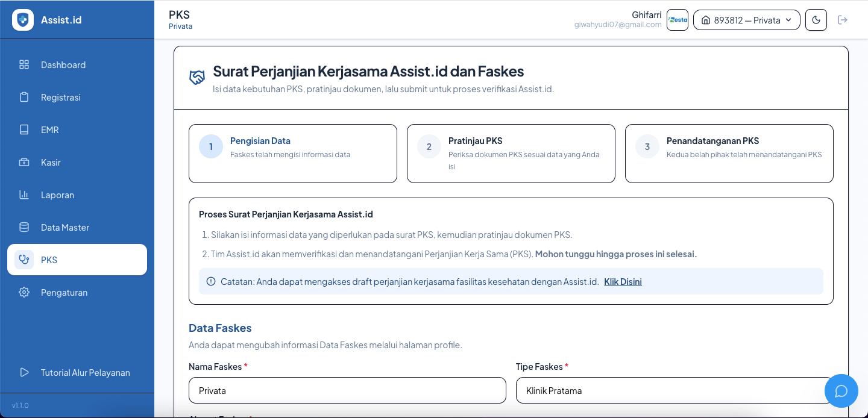This screenshot has height=418, width=868.
Task: Open the Kasir cashier icon
Action: 24,162
